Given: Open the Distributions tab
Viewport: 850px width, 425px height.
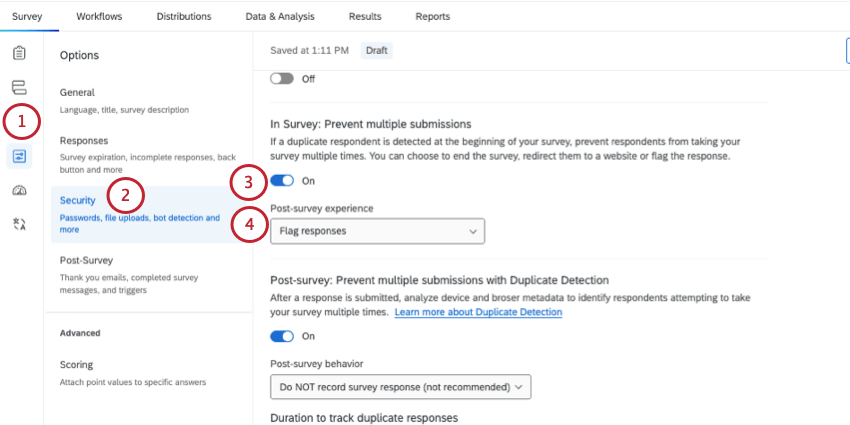Looking at the screenshot, I should [184, 16].
